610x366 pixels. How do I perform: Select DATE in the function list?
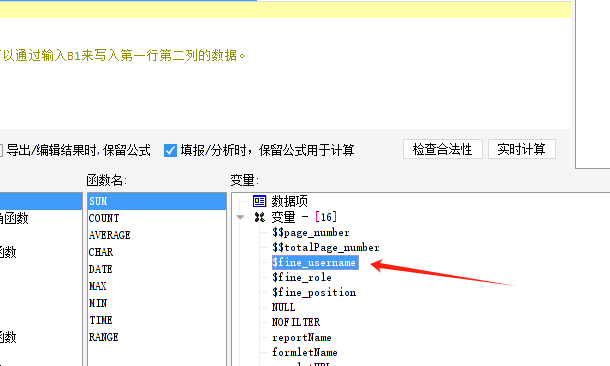coord(157,269)
